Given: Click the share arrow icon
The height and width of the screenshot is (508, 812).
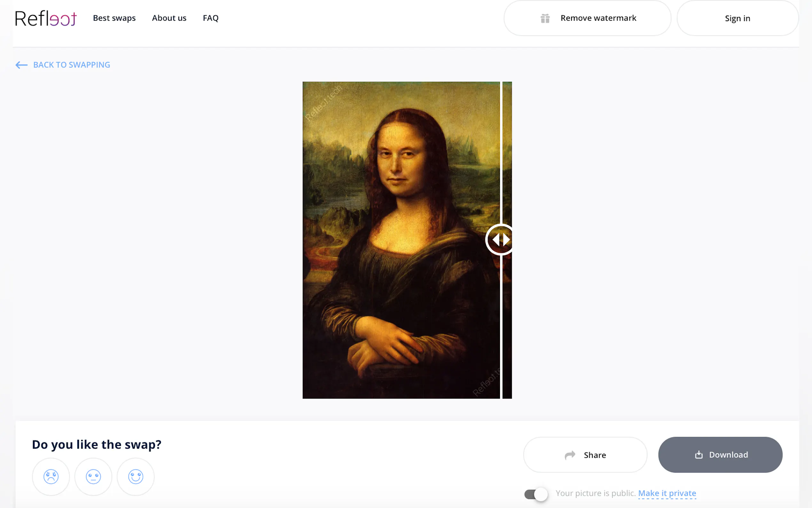Looking at the screenshot, I should [570, 455].
